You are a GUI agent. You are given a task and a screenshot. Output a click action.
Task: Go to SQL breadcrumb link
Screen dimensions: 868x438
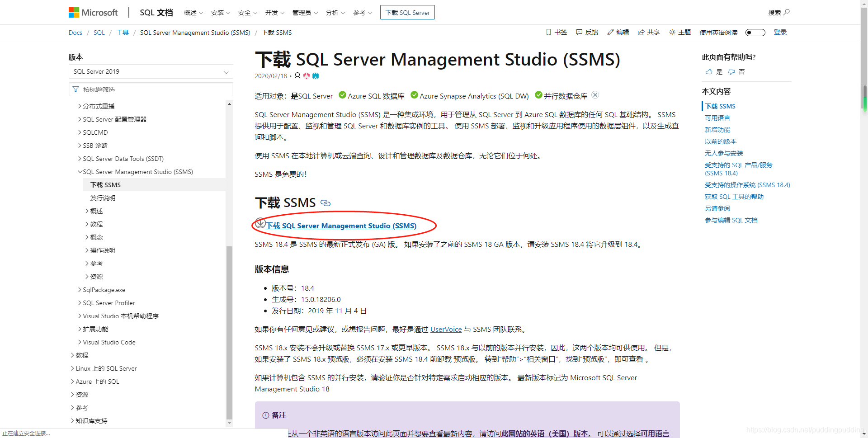tap(99, 33)
